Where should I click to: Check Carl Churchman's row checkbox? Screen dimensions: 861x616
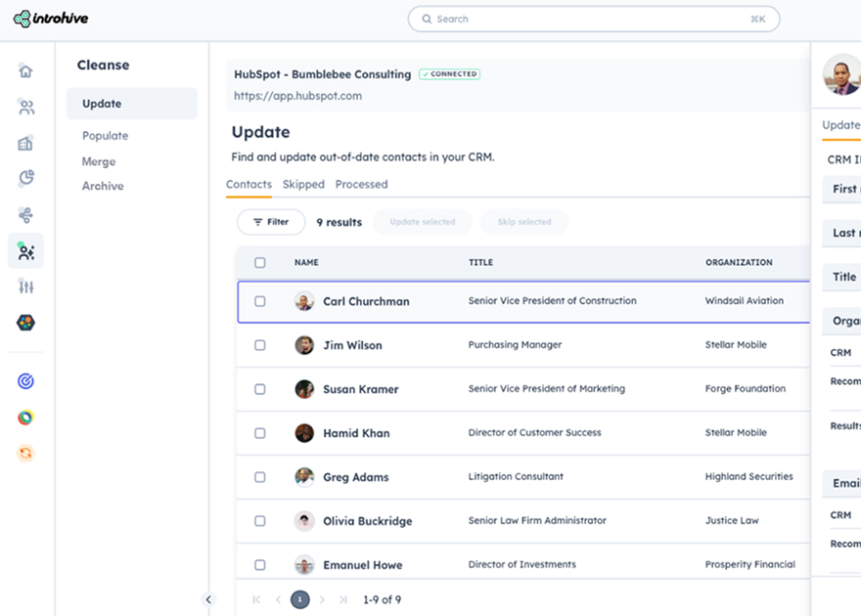click(x=259, y=301)
